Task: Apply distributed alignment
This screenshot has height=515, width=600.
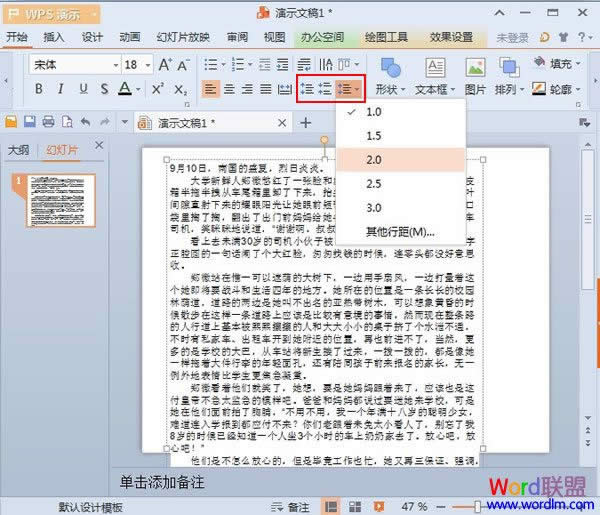Action: (285, 89)
